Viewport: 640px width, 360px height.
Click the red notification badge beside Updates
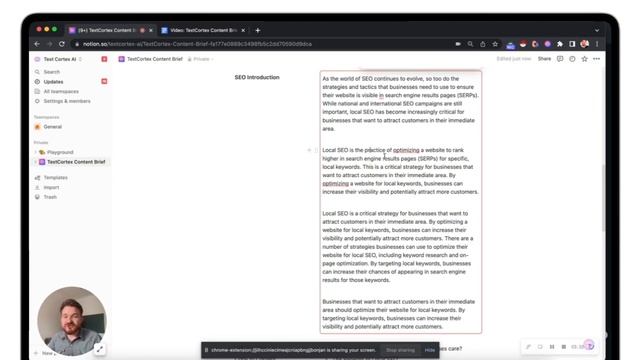(x=104, y=81)
